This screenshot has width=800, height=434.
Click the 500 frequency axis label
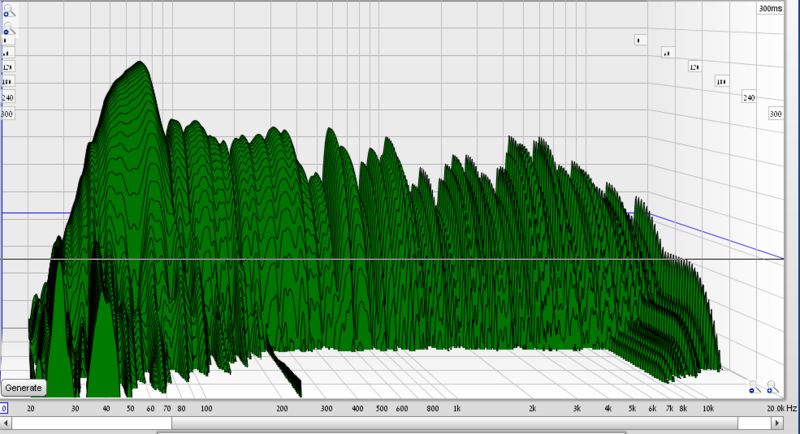point(382,409)
